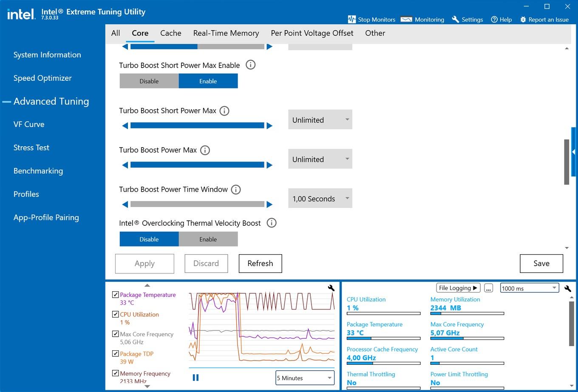Show info for Turbo Boost Short Power Max
578x392 pixels.
click(224, 111)
